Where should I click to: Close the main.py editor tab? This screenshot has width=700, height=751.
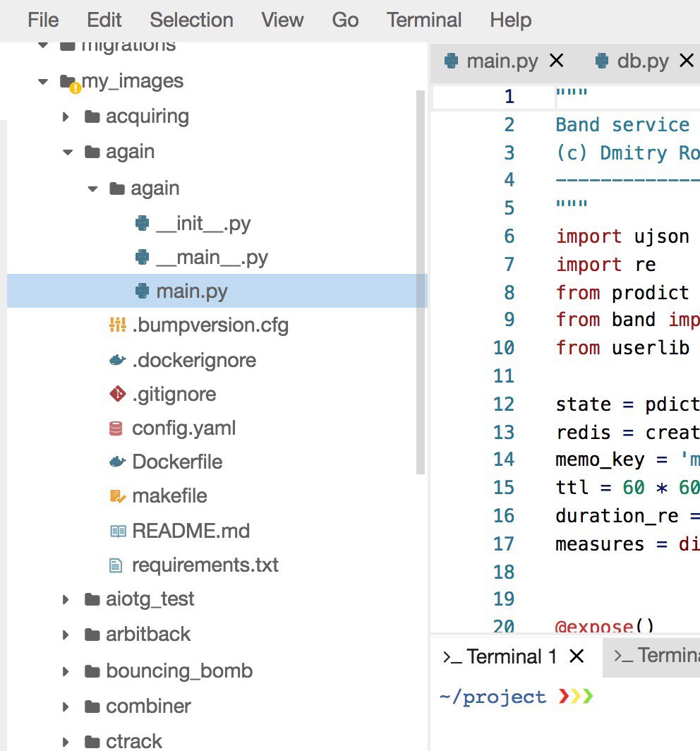point(556,61)
